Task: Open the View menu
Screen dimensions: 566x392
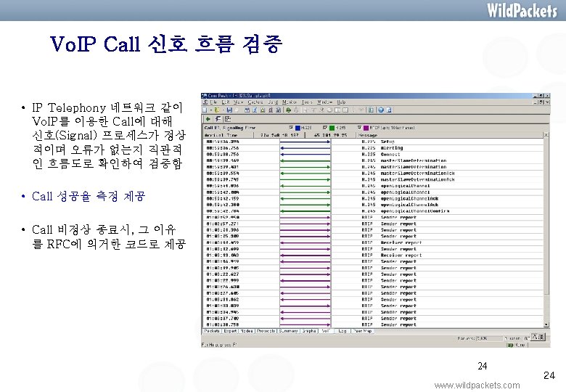Action: tap(239, 102)
